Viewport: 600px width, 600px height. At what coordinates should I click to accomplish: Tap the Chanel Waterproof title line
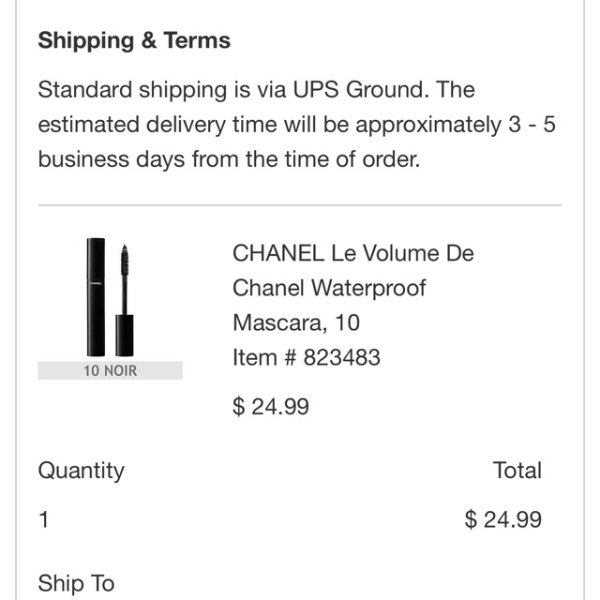coord(329,288)
